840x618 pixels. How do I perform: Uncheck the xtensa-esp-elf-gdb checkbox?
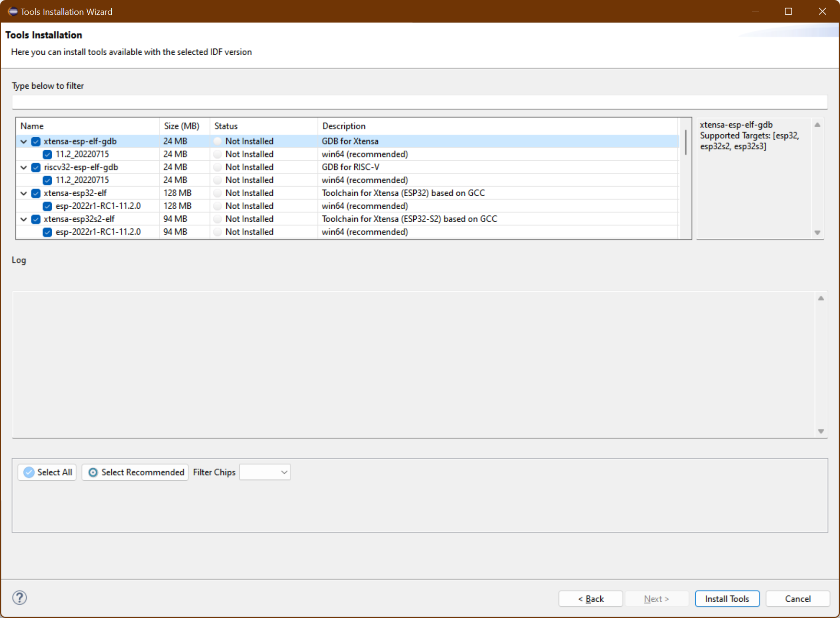[36, 142]
